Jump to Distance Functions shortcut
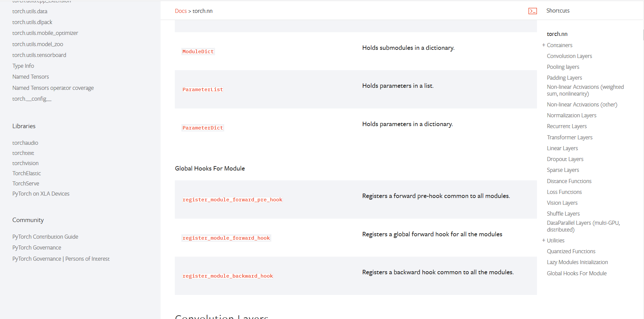This screenshot has height=319, width=644. [x=569, y=181]
